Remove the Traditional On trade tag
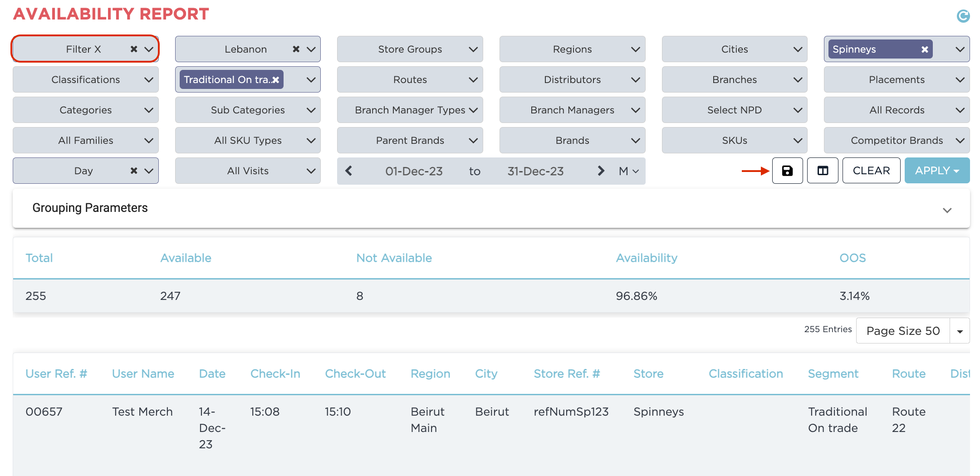Viewport: 980px width, 476px height. 275,80
